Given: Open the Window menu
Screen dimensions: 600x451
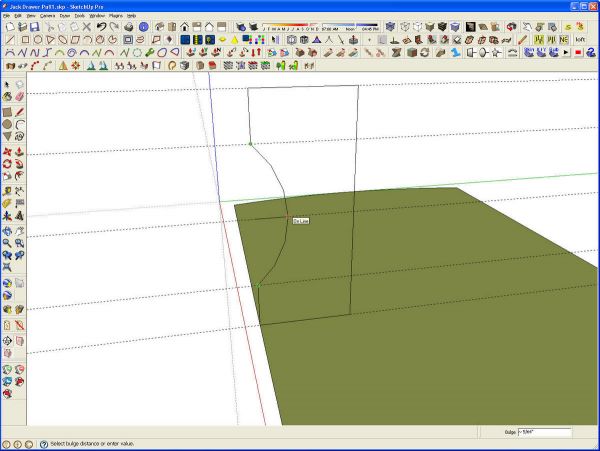Looking at the screenshot, I should pyautogui.click(x=97, y=16).
